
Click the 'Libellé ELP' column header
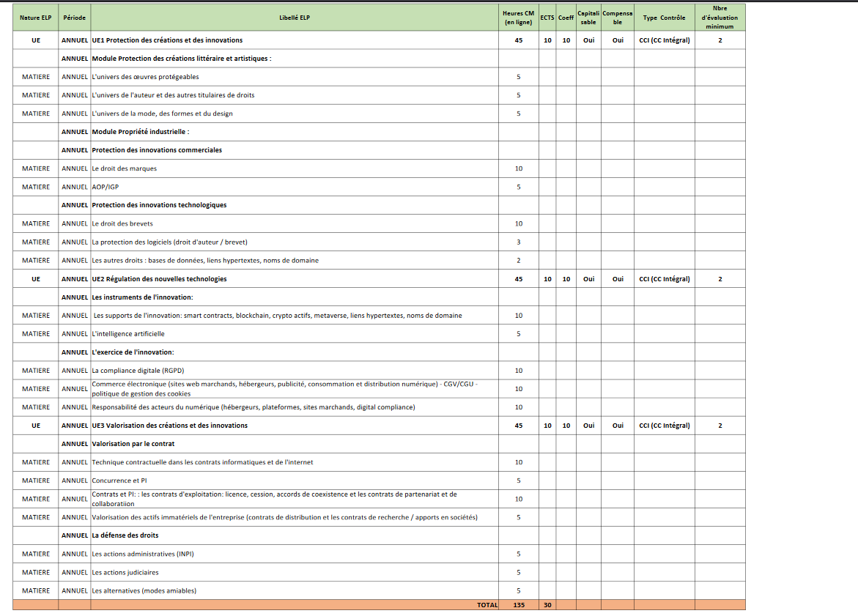point(295,18)
